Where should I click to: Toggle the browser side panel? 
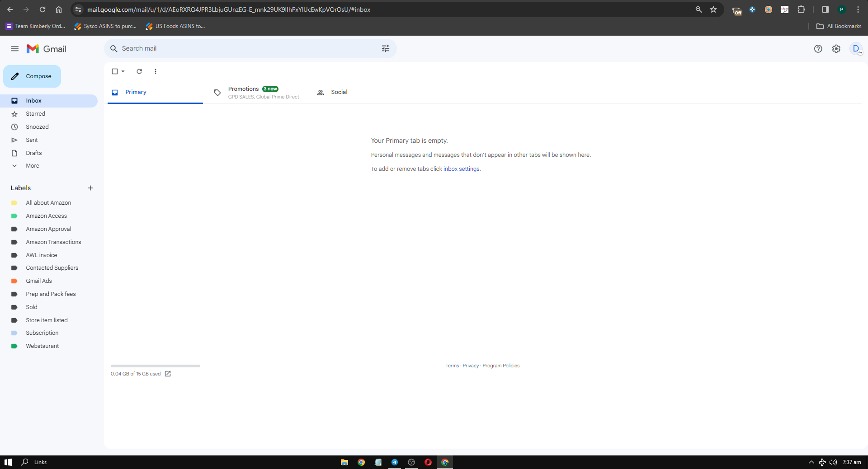tap(825, 9)
